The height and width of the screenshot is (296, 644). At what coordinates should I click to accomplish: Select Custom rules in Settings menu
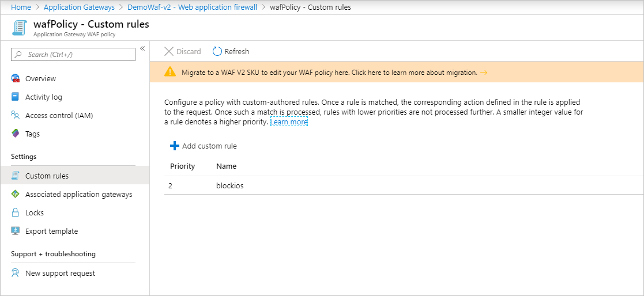click(x=47, y=176)
